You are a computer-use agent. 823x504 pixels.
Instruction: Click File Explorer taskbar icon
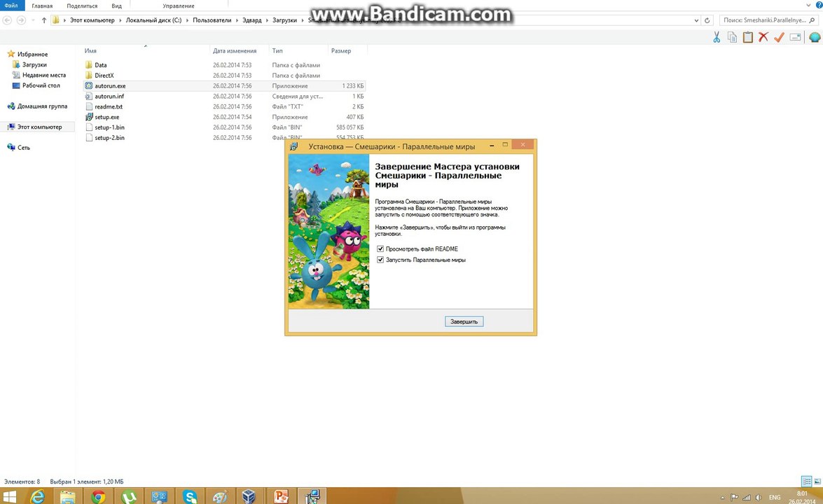coord(68,496)
